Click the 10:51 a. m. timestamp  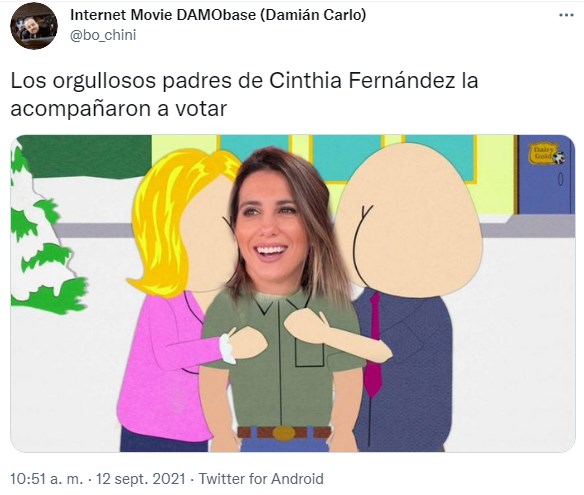pyautogui.click(x=47, y=479)
